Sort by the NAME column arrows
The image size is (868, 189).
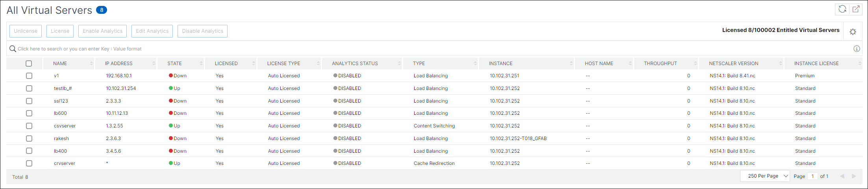tap(91, 64)
